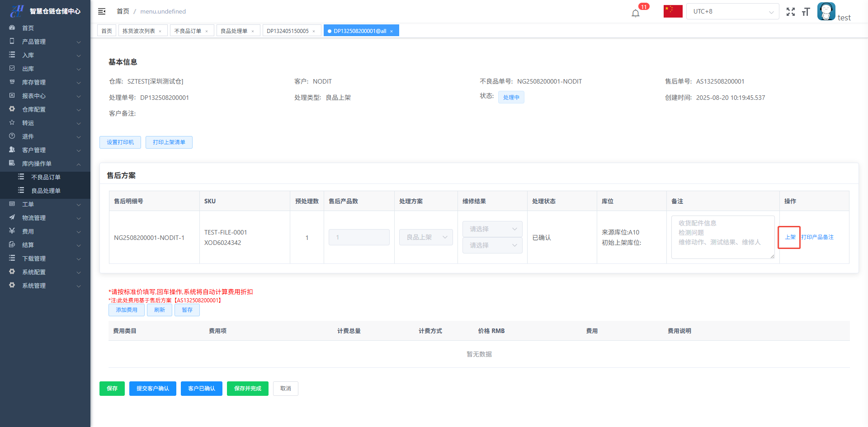This screenshot has height=427, width=868.
Task: Click the notification bell icon
Action: [636, 13]
